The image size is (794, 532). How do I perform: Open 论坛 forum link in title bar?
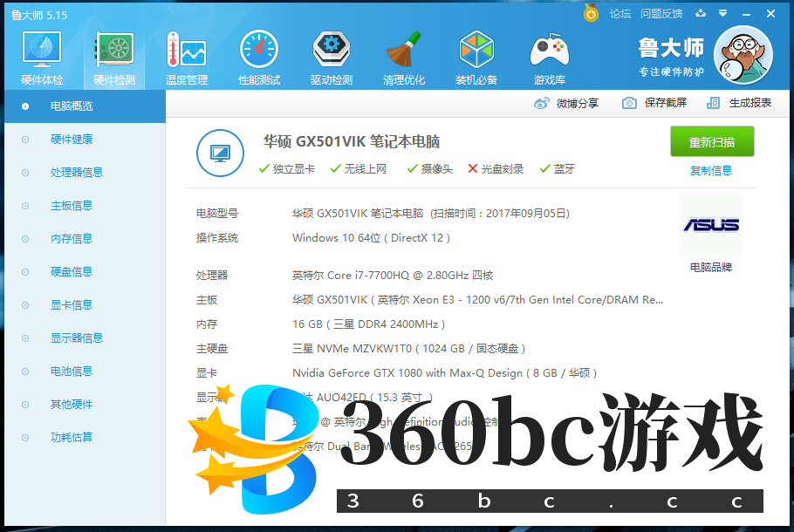pos(620,14)
